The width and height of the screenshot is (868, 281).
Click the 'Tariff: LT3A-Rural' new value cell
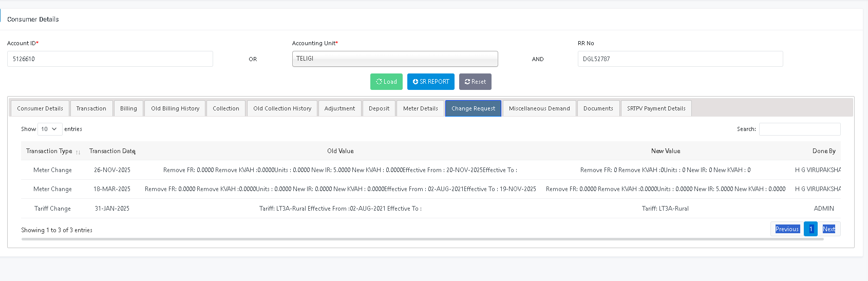pyautogui.click(x=665, y=209)
